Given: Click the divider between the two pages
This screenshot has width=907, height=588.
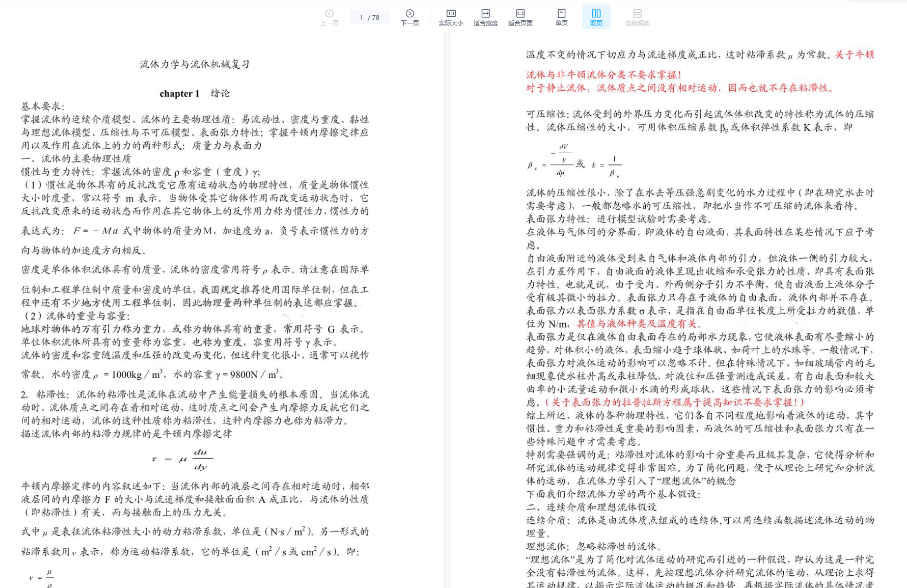Looking at the screenshot, I should click(447, 305).
